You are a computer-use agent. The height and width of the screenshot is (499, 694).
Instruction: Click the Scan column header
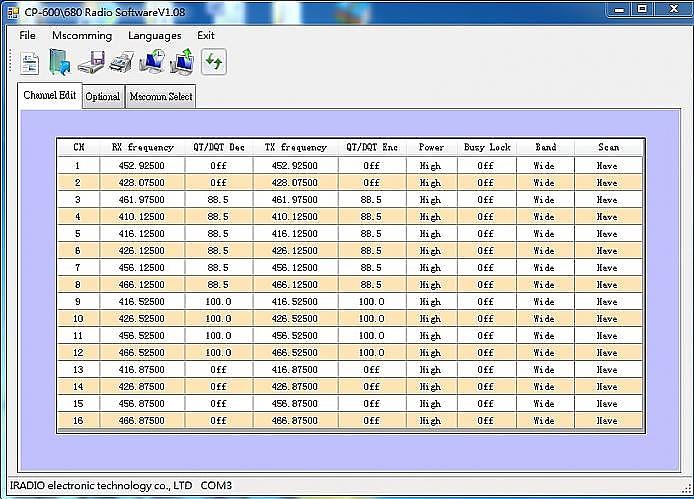(609, 147)
